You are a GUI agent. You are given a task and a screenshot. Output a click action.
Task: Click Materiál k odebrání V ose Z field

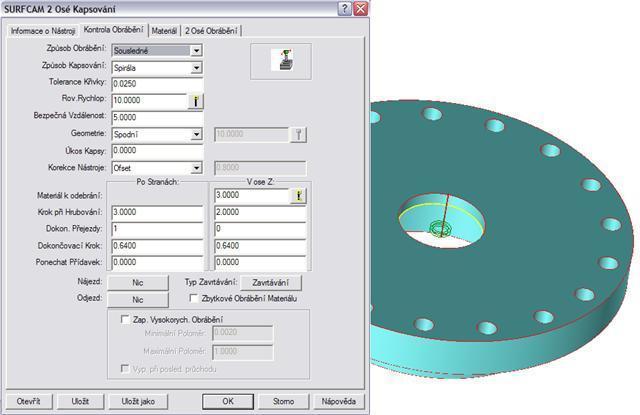252,195
